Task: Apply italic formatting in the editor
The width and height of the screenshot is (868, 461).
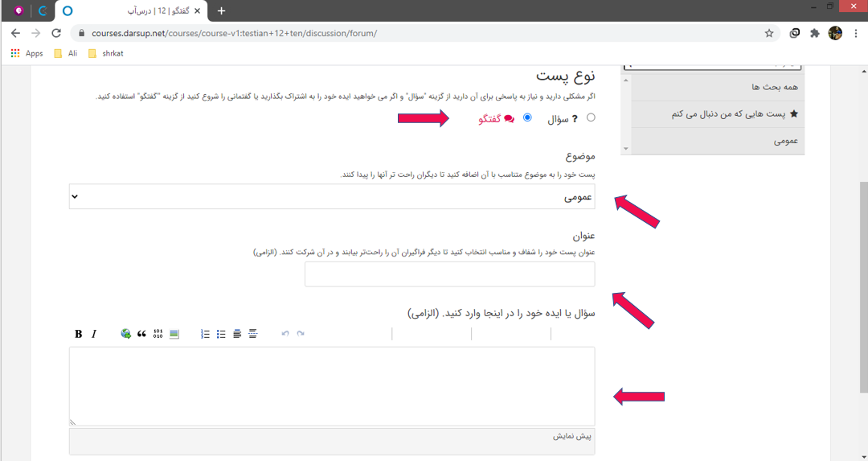Action: [94, 334]
